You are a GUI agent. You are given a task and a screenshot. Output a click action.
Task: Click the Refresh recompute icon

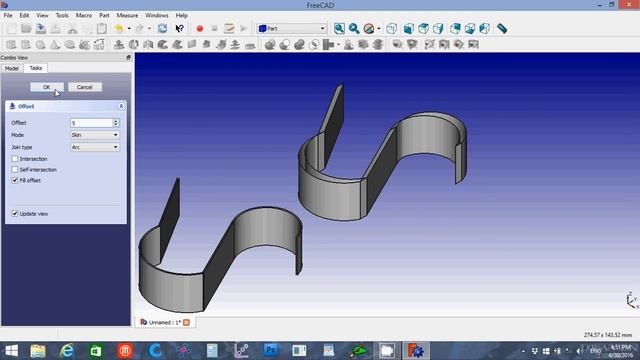pyautogui.click(x=162, y=29)
